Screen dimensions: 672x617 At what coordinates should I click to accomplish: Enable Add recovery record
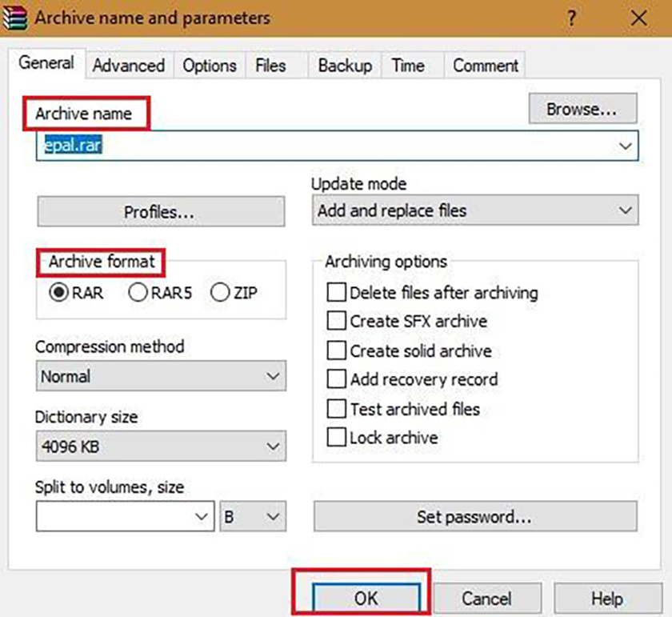click(x=337, y=379)
